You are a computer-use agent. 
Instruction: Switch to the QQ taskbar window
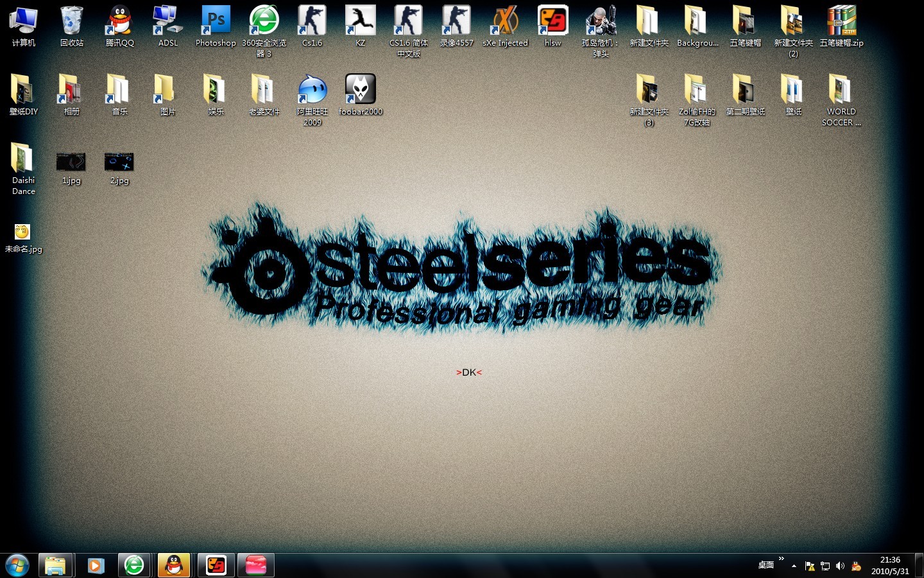[x=174, y=565]
